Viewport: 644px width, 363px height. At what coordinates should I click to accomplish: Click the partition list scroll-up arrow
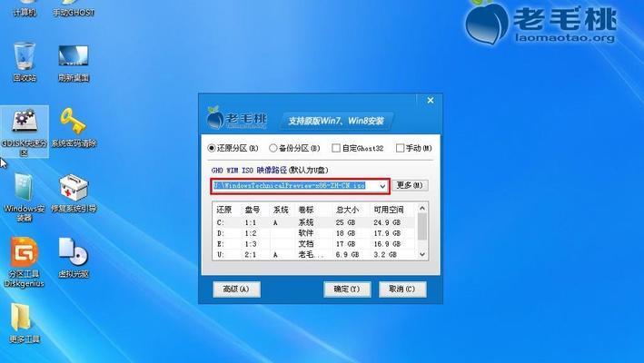[x=421, y=209]
